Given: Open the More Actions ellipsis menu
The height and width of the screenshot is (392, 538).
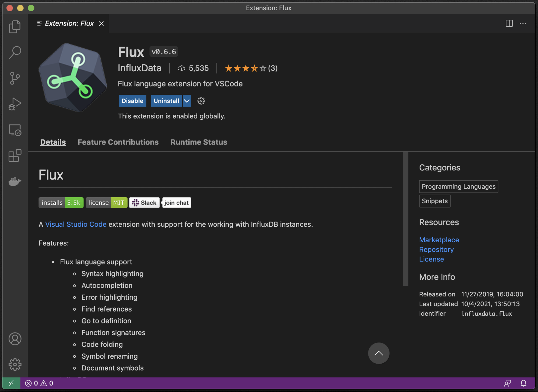Looking at the screenshot, I should [x=523, y=23].
